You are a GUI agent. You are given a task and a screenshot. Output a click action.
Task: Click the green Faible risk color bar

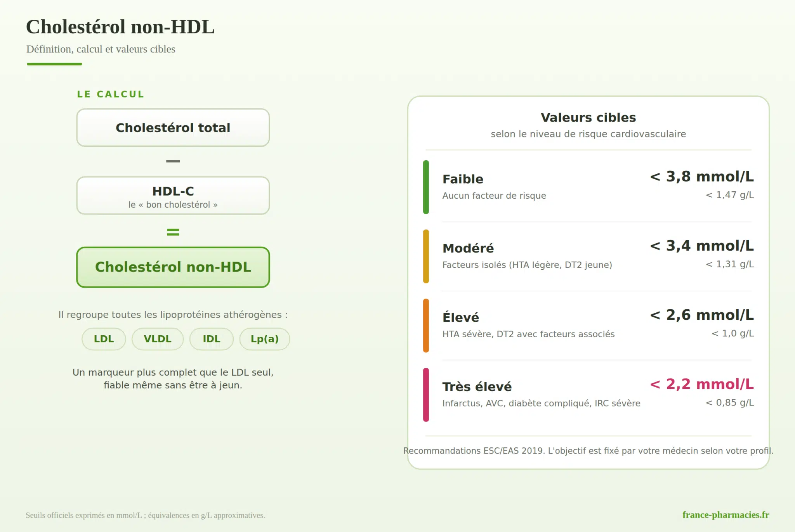426,187
